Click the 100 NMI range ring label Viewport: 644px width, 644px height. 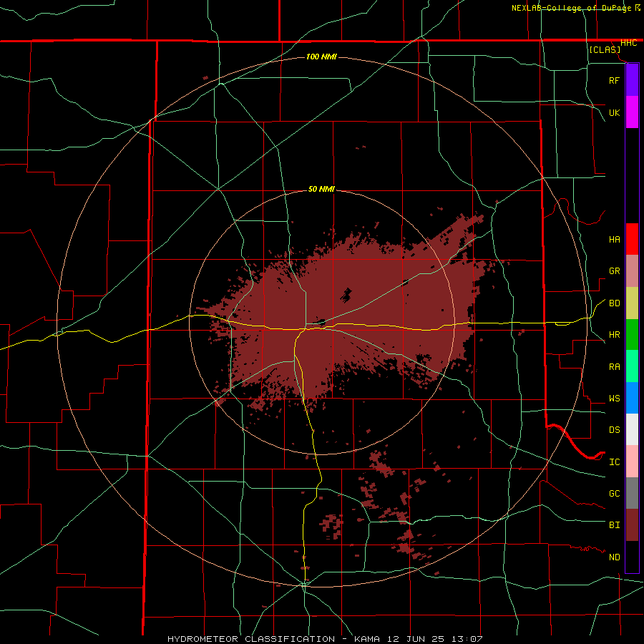(x=321, y=57)
